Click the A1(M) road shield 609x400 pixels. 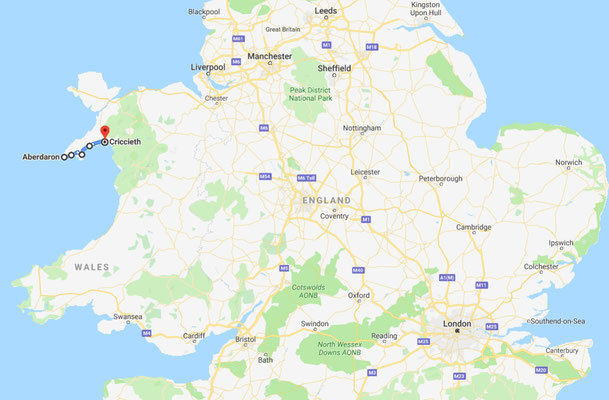click(x=447, y=278)
